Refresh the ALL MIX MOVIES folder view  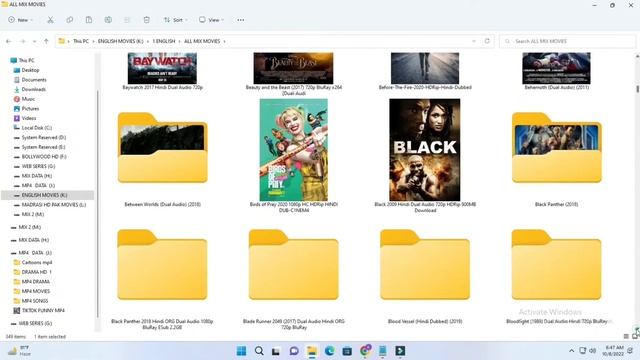click(487, 41)
